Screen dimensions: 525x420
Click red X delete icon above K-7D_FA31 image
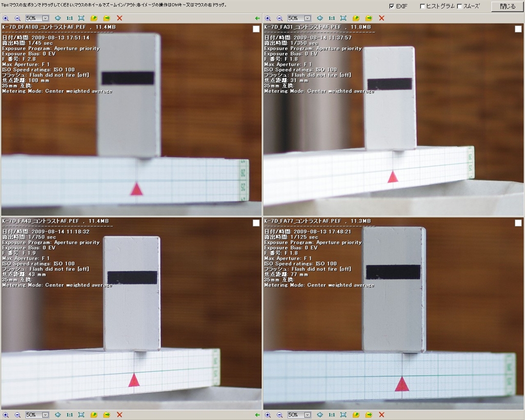[381, 18]
